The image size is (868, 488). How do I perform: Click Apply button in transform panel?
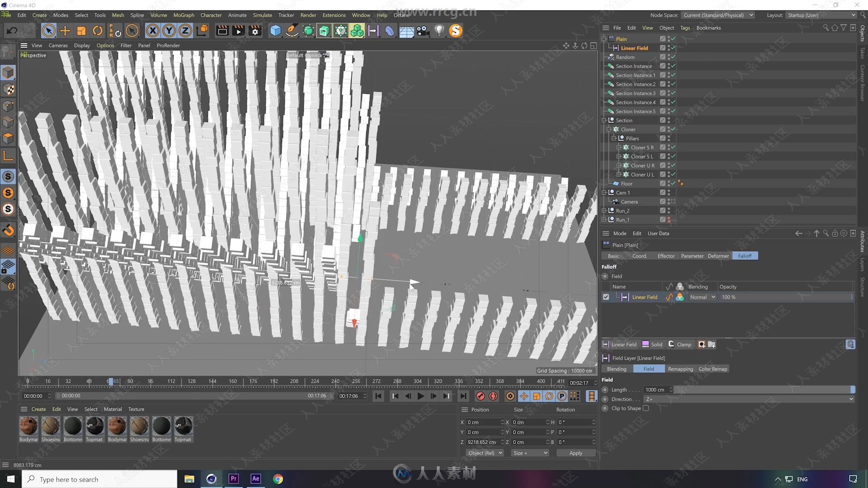pyautogui.click(x=576, y=453)
